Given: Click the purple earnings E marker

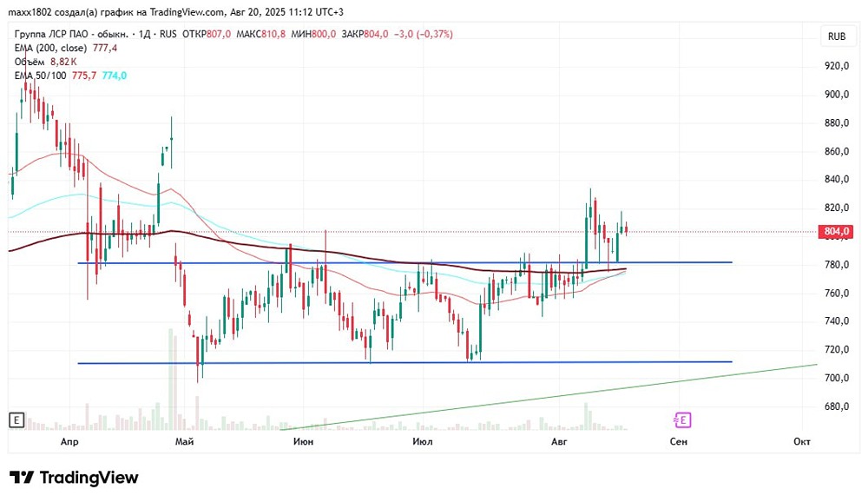Looking at the screenshot, I should [x=682, y=420].
